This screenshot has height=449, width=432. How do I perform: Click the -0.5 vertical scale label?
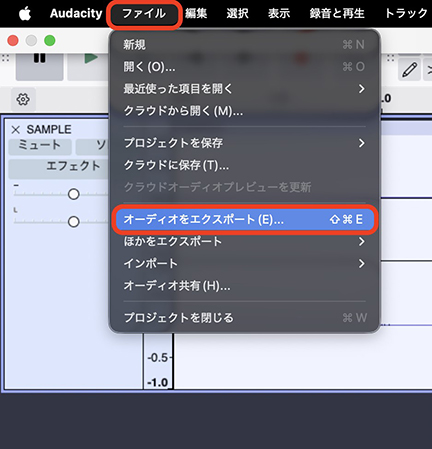(x=158, y=358)
